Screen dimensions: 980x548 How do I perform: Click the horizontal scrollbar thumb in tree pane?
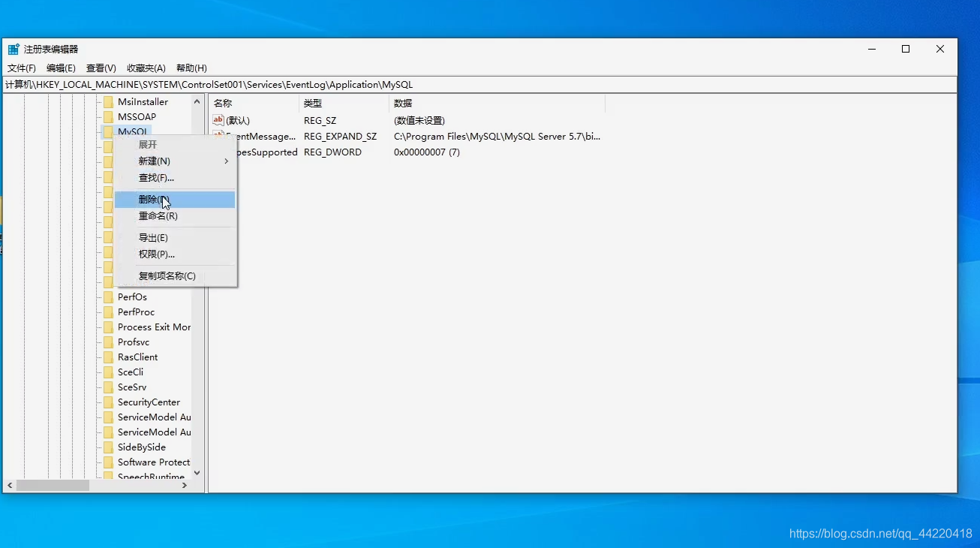(x=53, y=486)
